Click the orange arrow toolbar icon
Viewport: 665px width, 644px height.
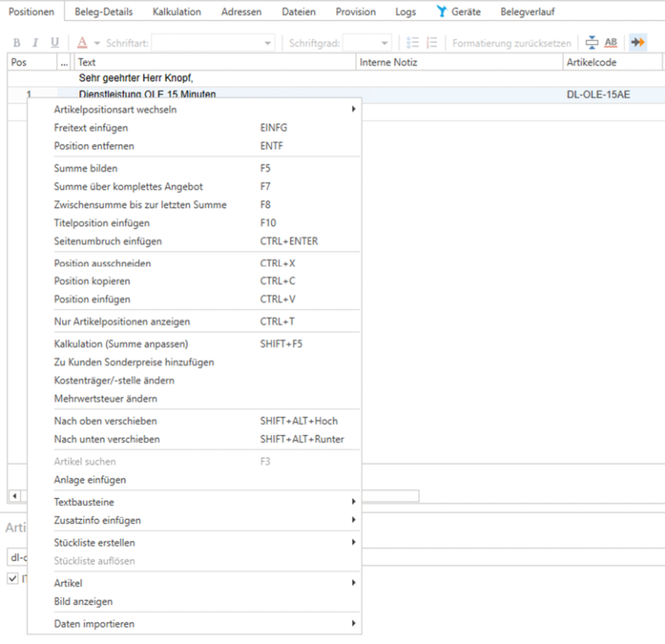(637, 42)
